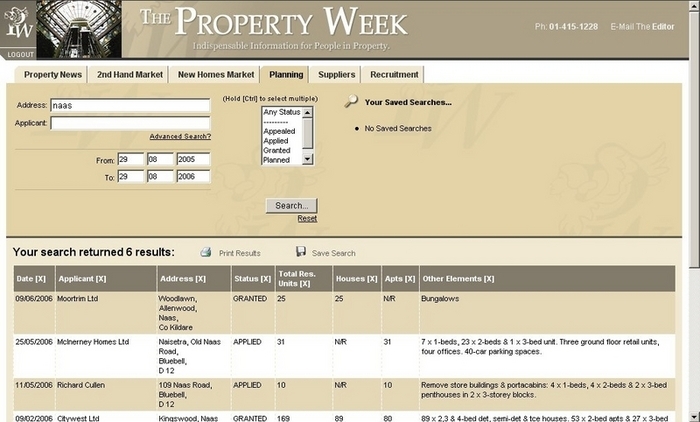Open the Advanced Search link
Image resolution: width=700 pixels, height=422 pixels.
(x=180, y=137)
